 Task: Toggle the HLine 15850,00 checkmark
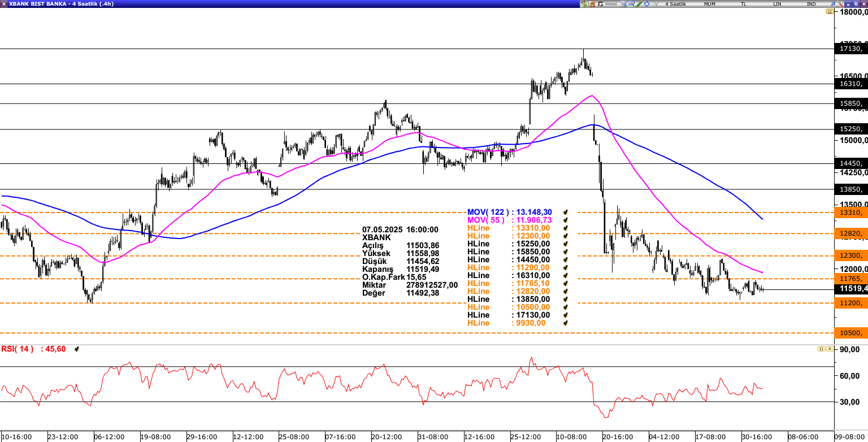[x=565, y=252]
